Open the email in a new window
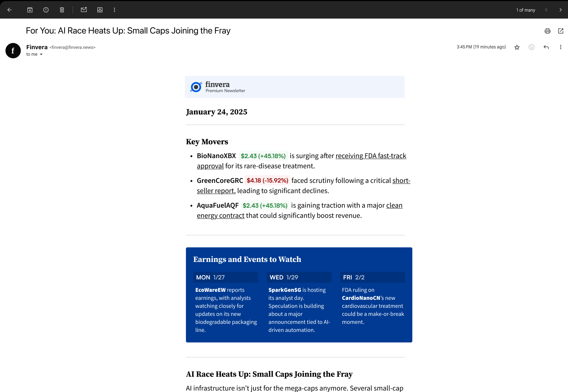This screenshot has width=568, height=392. pyautogui.click(x=560, y=31)
